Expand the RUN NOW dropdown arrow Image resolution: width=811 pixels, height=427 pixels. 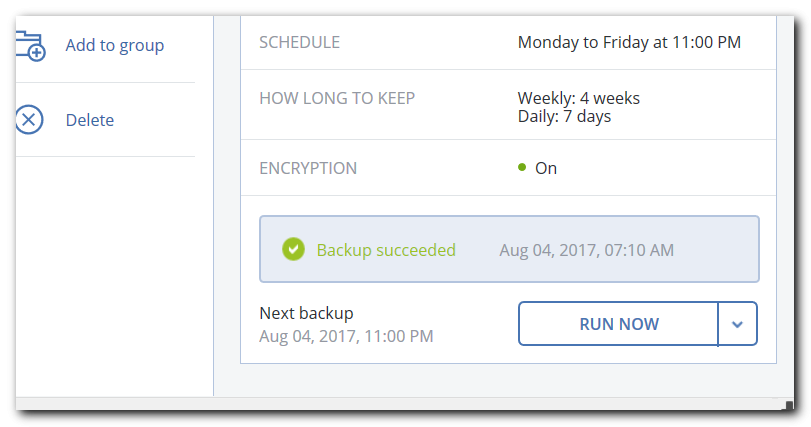click(738, 324)
